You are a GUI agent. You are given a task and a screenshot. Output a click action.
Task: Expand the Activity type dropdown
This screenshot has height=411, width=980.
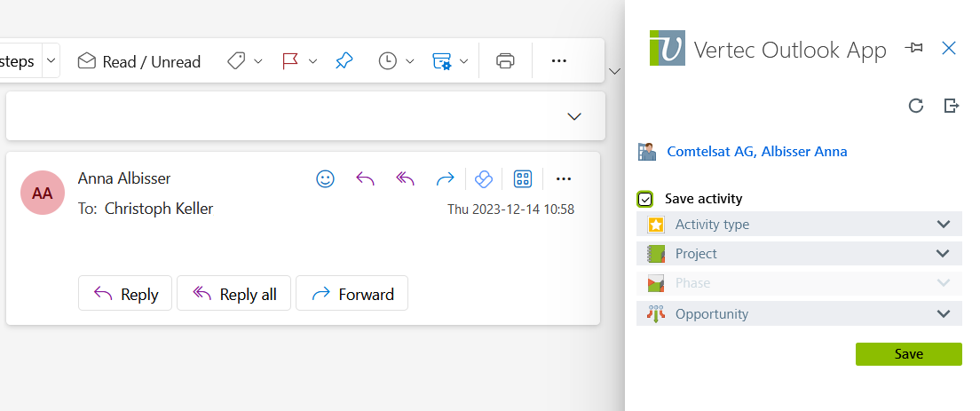(x=799, y=225)
